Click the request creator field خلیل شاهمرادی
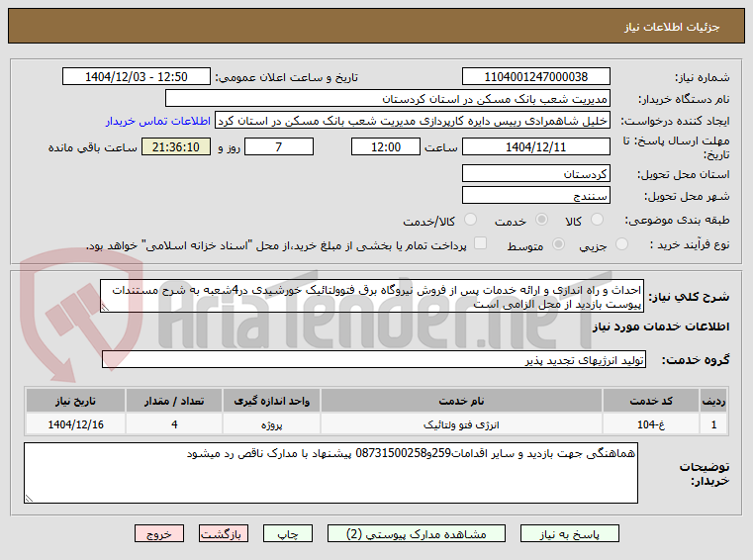 coord(413,121)
